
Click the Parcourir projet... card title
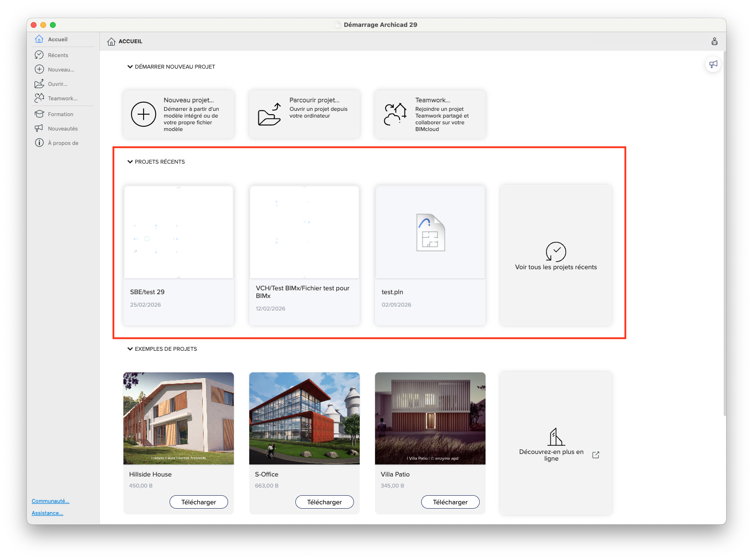coord(315,100)
